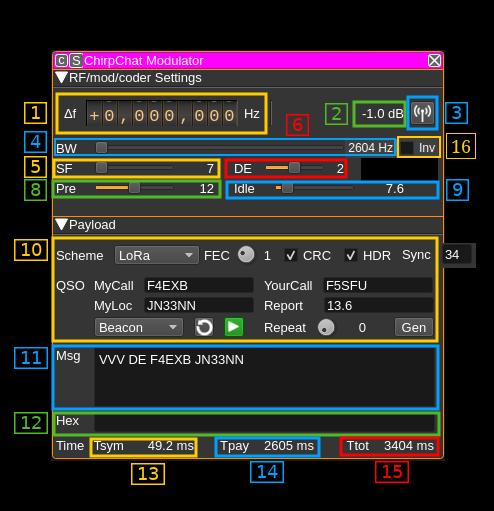The width and height of the screenshot is (494, 511).
Task: Click the Tpay 2605 ms value
Action: [289, 446]
